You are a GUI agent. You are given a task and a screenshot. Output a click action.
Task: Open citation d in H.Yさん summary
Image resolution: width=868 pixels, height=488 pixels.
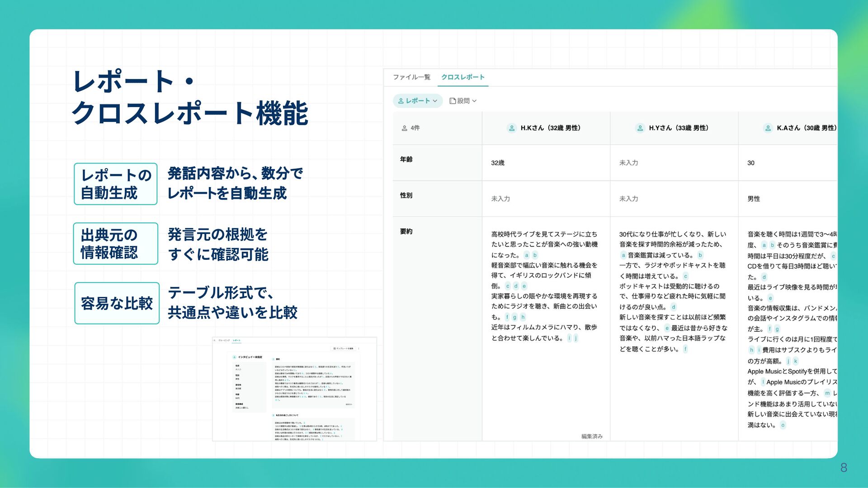pos(673,307)
